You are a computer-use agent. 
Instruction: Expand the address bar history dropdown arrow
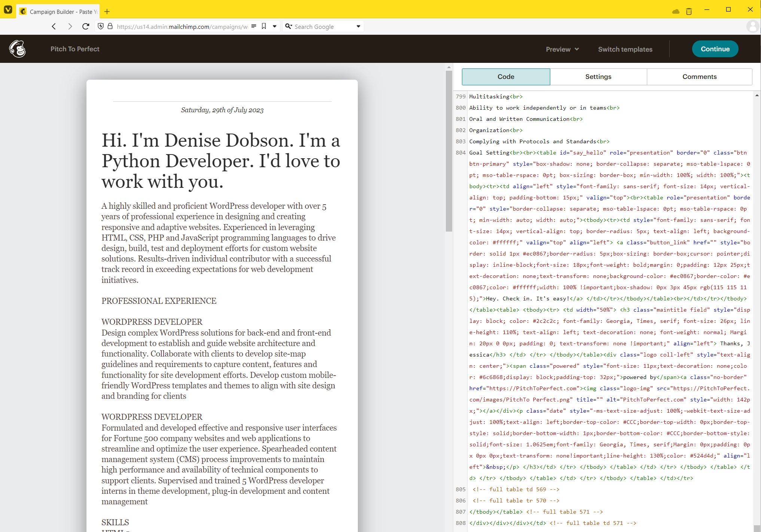274,27
